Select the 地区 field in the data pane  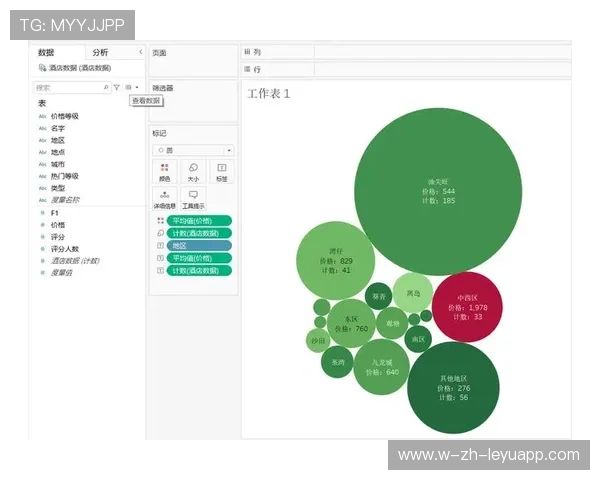click(58, 140)
